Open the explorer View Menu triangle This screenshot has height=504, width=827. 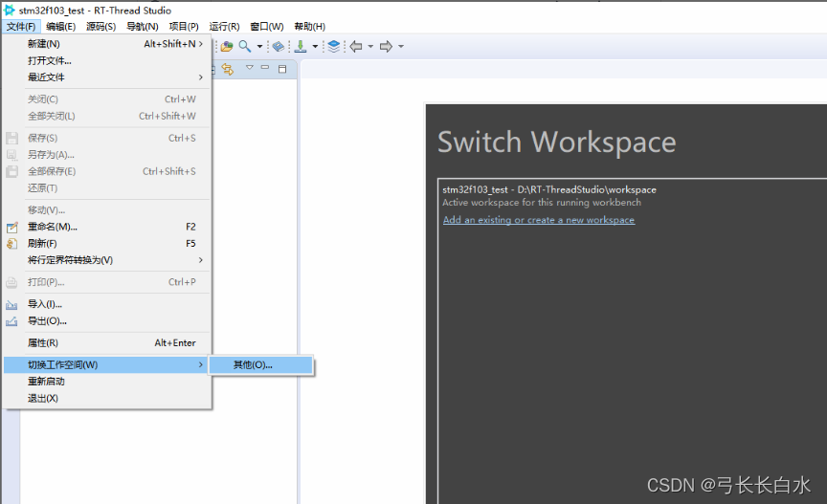[x=250, y=68]
